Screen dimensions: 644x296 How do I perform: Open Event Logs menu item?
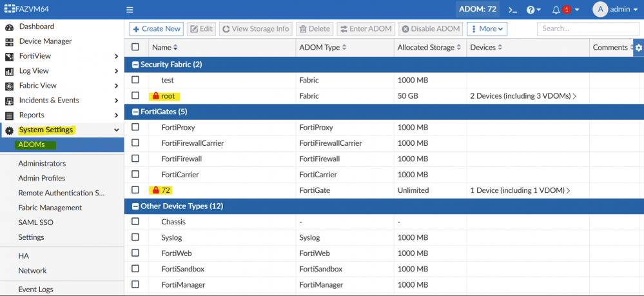(35, 290)
